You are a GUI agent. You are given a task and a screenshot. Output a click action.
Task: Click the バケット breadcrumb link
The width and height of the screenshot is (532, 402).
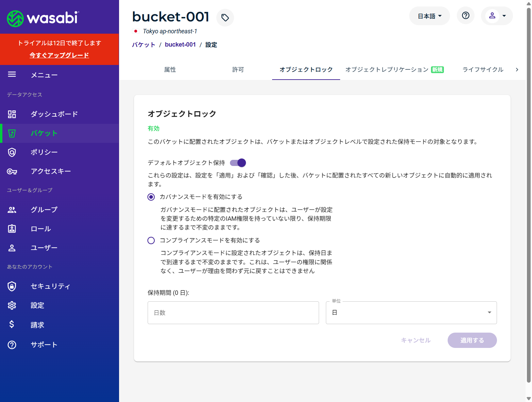pos(144,45)
